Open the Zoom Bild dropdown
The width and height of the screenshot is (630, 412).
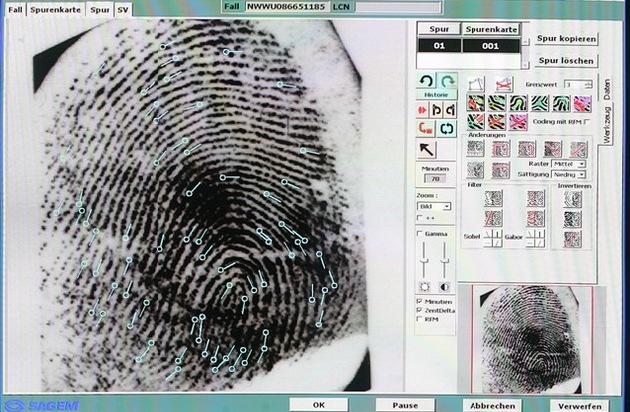[x=434, y=205]
